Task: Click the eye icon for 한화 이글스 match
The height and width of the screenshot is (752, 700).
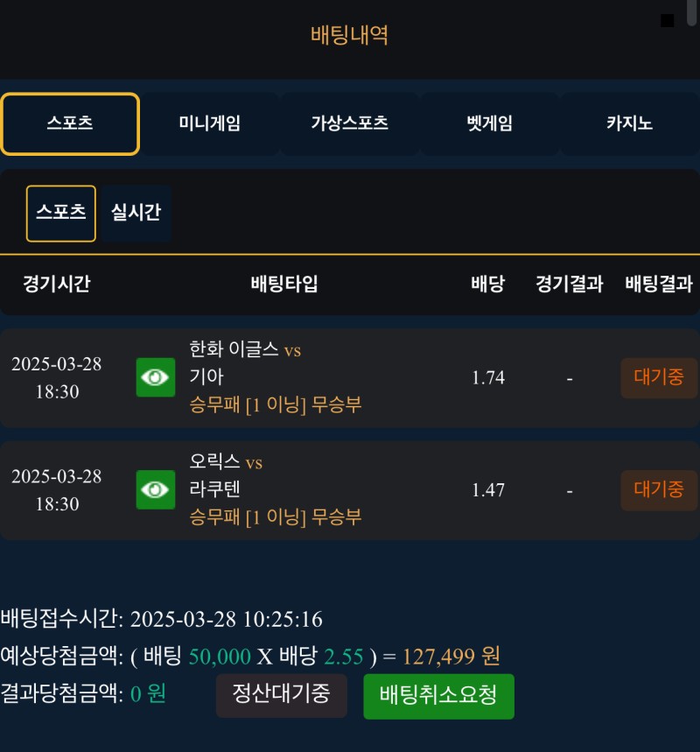Action: click(x=156, y=377)
